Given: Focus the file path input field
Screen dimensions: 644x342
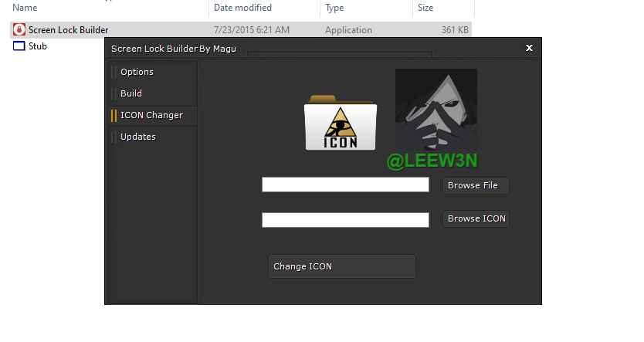Looking at the screenshot, I should pos(345,185).
